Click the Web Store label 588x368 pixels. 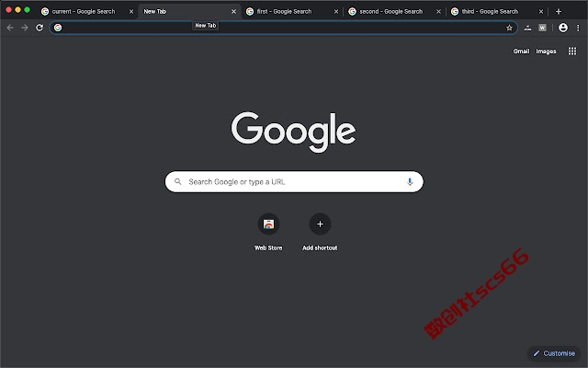268,247
